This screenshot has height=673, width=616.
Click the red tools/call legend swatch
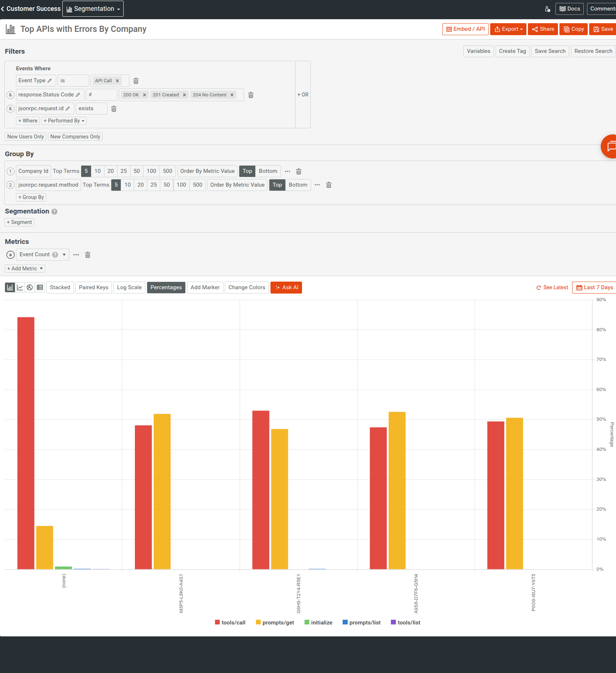point(217,622)
